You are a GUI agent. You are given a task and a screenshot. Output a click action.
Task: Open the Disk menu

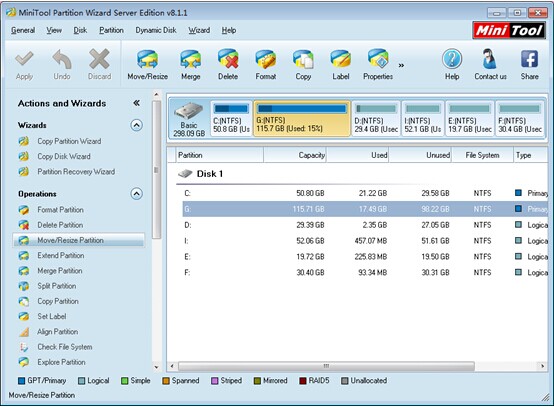tap(80, 30)
